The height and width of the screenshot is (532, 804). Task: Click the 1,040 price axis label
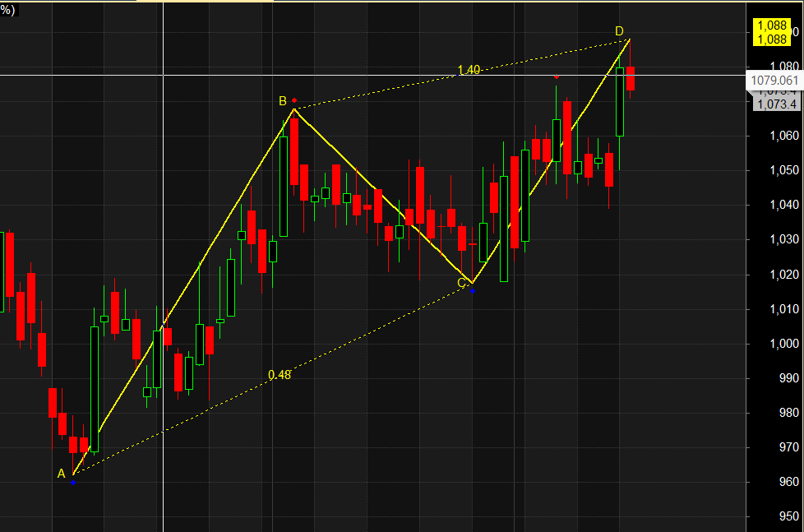coord(784,205)
